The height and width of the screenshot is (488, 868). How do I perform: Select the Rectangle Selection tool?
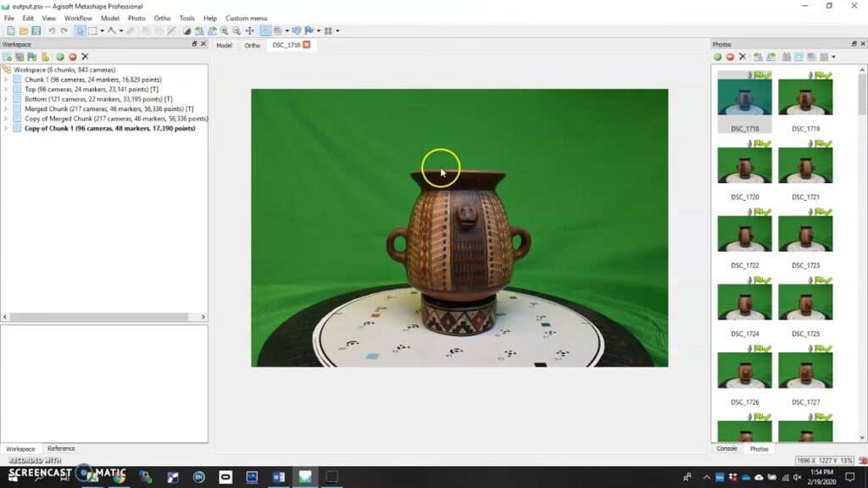pos(92,31)
